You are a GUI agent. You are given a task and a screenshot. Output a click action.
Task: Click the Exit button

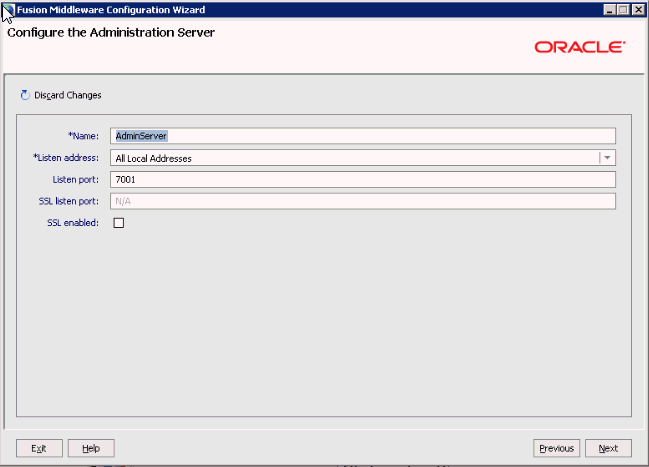pyautogui.click(x=39, y=448)
